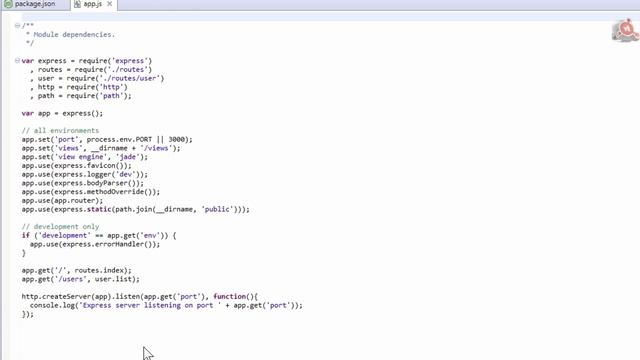Click the "// development only" comment
The width and height of the screenshot is (640, 360).
60,227
